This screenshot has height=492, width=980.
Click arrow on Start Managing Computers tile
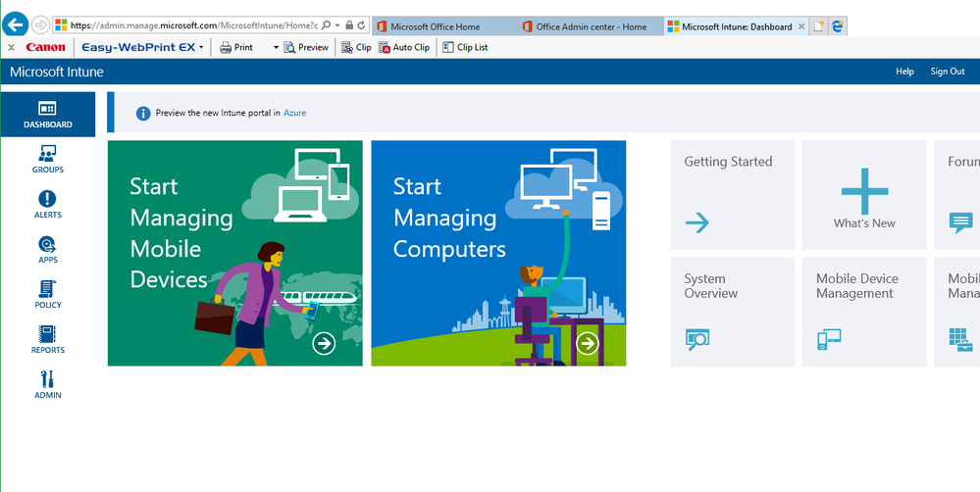click(587, 343)
